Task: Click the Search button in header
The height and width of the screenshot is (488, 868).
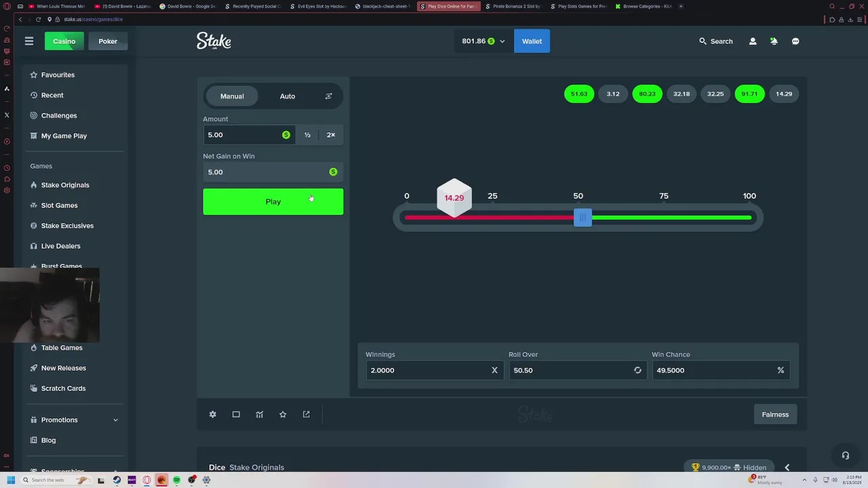Action: click(716, 41)
